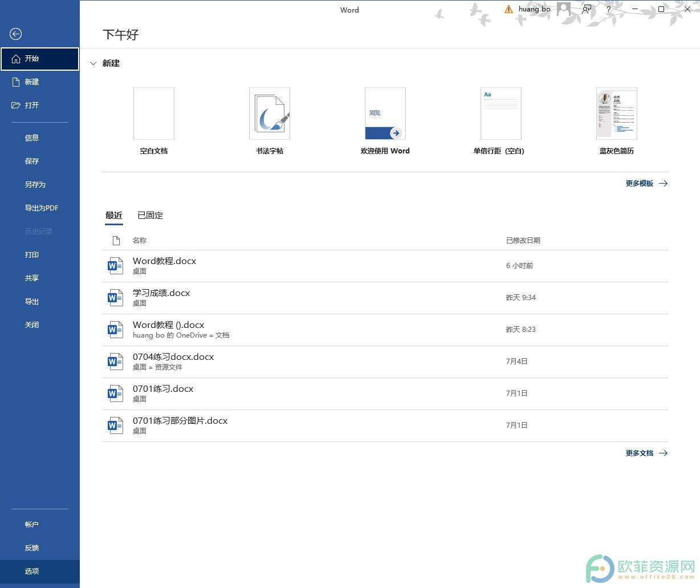This screenshot has height=588, width=700.
Task: Click the 6 小时前 modified time
Action: point(519,266)
